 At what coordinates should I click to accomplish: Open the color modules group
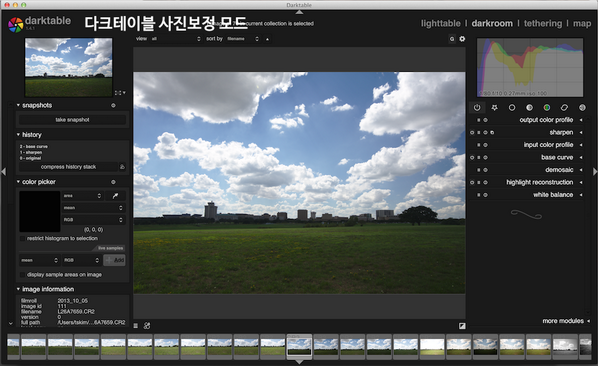(x=547, y=108)
